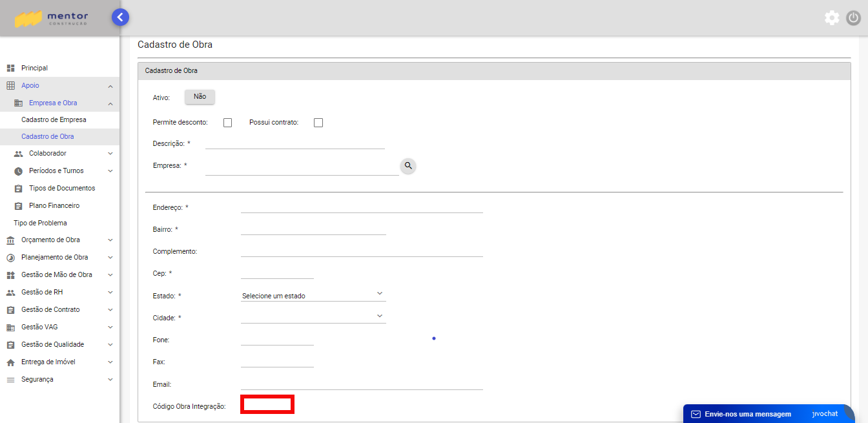Expand the Entrega de Imóvel chevron
Image resolution: width=868 pixels, height=423 pixels.
[110, 362]
